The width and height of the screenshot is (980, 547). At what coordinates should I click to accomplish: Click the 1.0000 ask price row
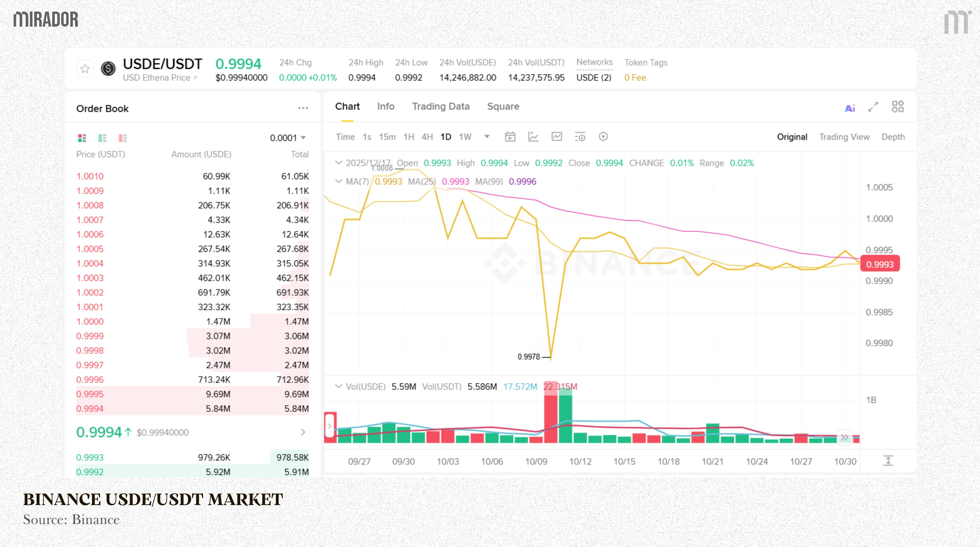pos(90,321)
